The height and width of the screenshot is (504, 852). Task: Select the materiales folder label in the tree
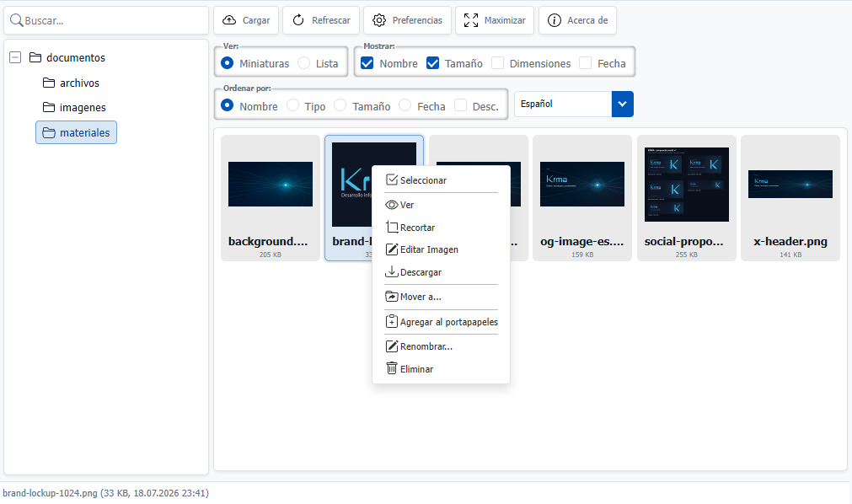tap(85, 132)
